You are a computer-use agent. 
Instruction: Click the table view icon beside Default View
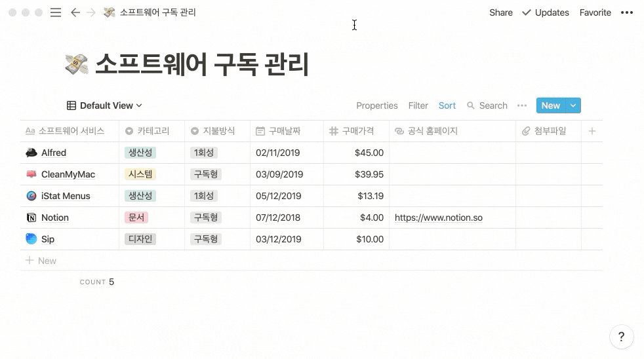pos(71,105)
